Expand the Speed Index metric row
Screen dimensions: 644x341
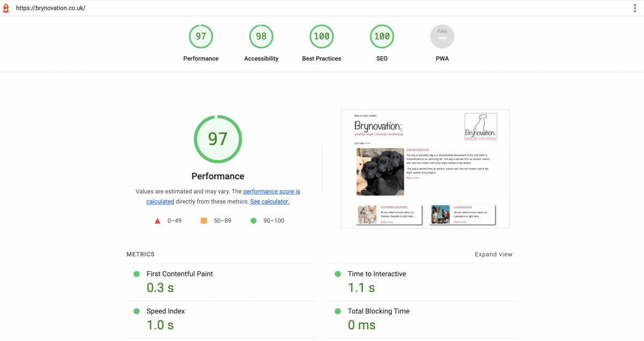pos(166,311)
